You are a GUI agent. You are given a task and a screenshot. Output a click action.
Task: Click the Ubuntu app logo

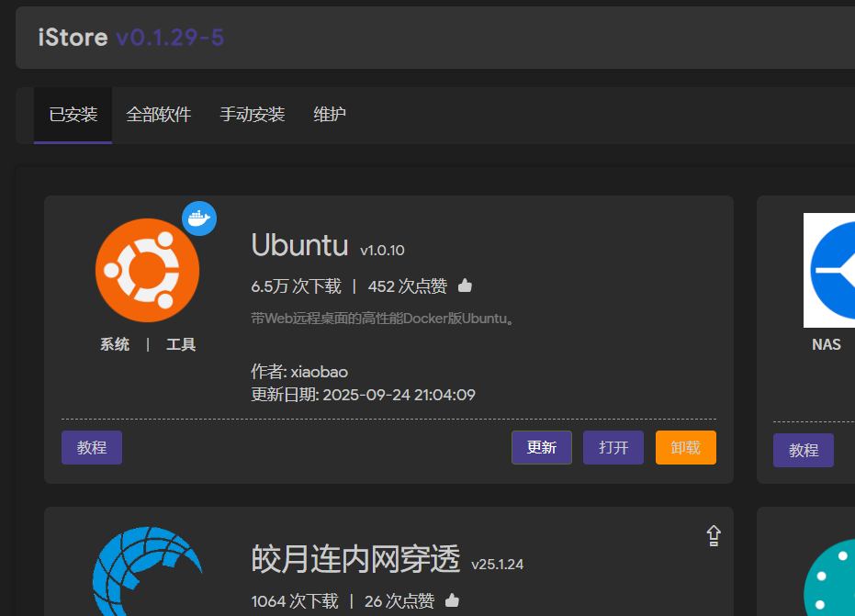coord(147,270)
